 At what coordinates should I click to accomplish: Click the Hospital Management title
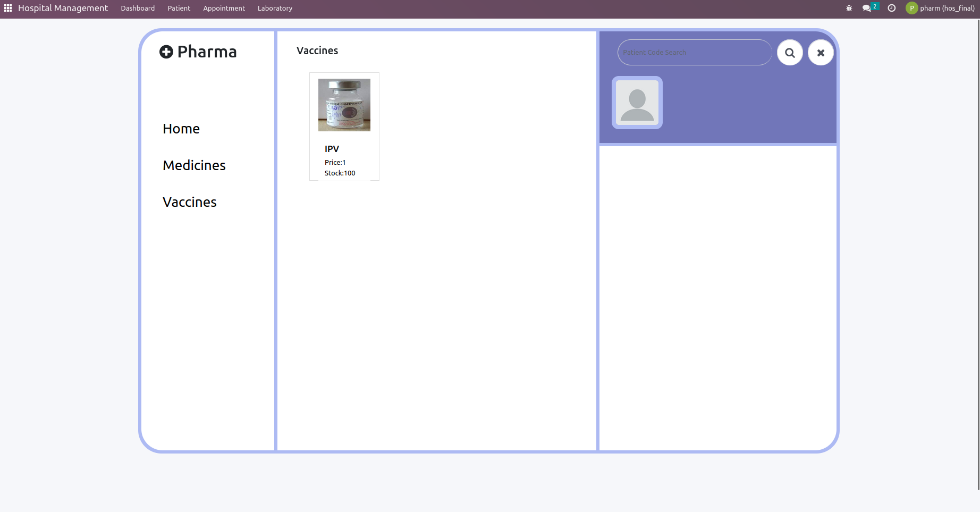(x=63, y=8)
